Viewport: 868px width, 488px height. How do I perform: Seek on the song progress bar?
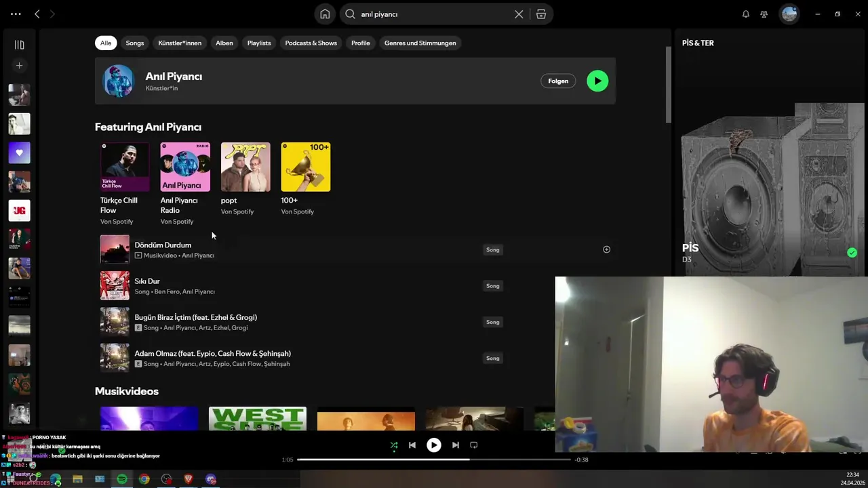(x=434, y=460)
